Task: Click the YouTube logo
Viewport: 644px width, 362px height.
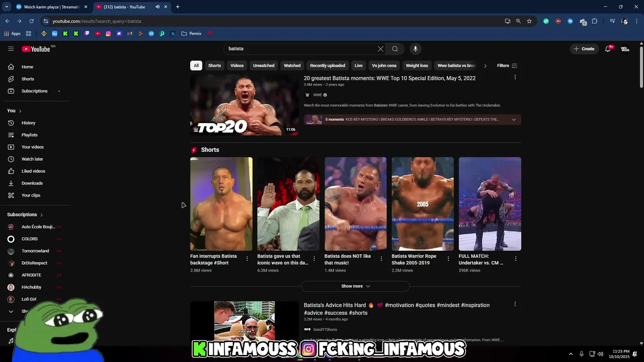Action: (36, 49)
